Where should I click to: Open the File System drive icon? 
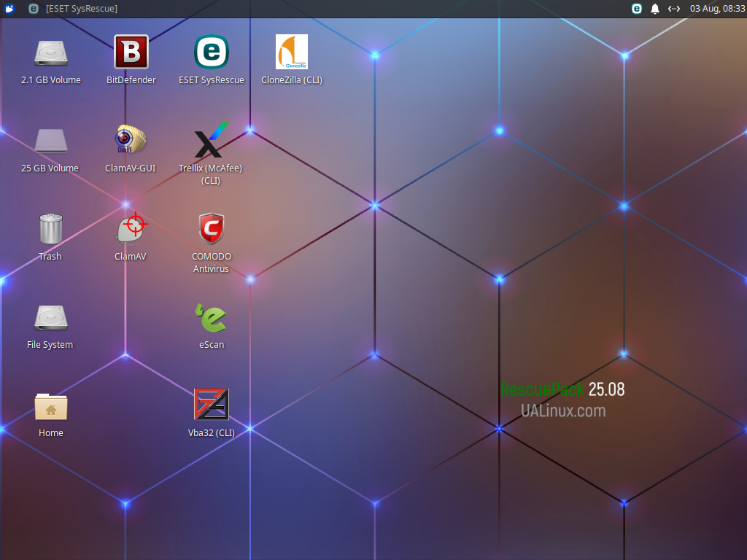pyautogui.click(x=51, y=318)
